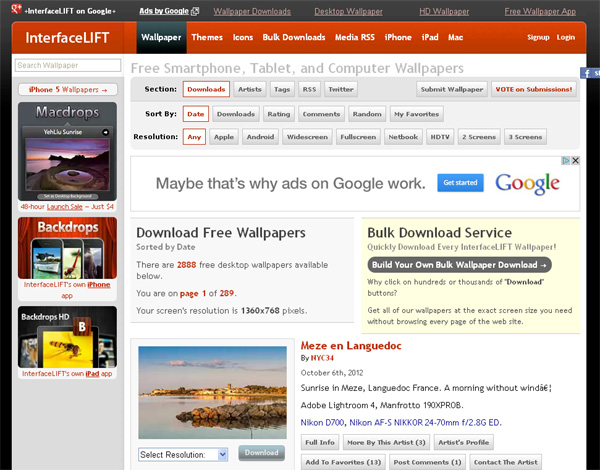The width and height of the screenshot is (600, 470).
Task: Click the Signup link
Action: [x=538, y=37]
